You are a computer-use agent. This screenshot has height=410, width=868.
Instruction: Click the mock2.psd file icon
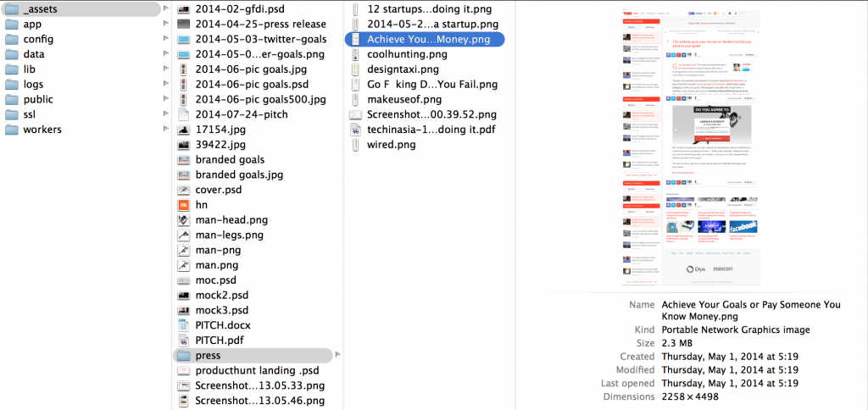183,296
